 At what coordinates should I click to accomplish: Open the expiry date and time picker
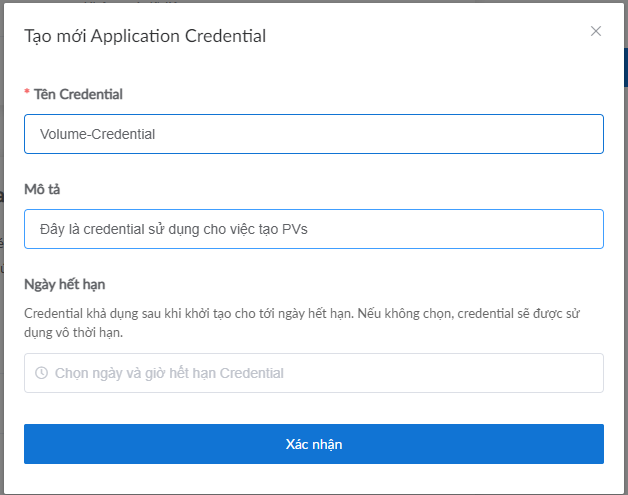[313, 373]
